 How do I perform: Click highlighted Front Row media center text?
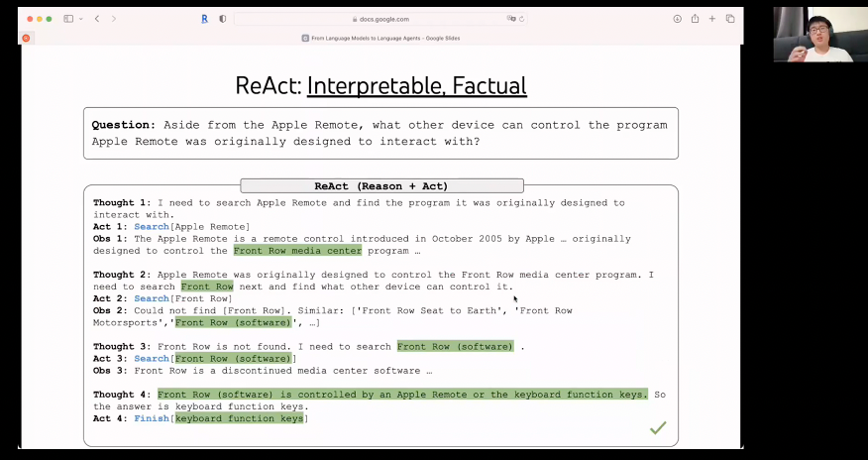[297, 251]
